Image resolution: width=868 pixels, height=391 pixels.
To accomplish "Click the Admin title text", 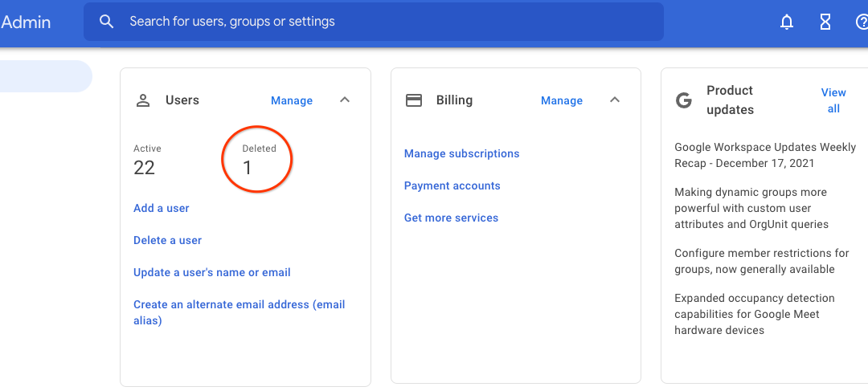I will 26,22.
